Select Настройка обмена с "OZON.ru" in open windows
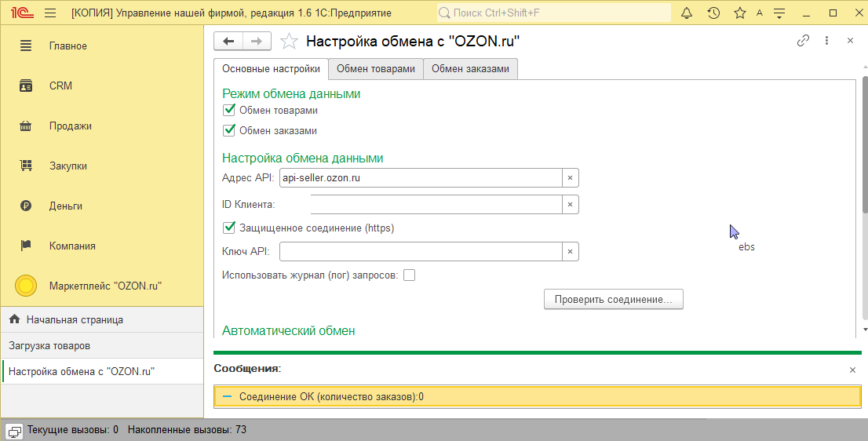 pos(102,371)
